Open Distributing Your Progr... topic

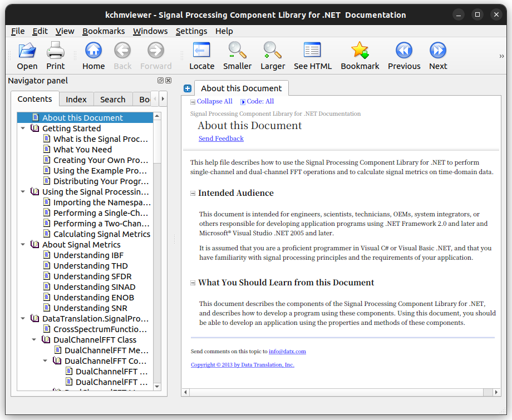click(x=101, y=181)
